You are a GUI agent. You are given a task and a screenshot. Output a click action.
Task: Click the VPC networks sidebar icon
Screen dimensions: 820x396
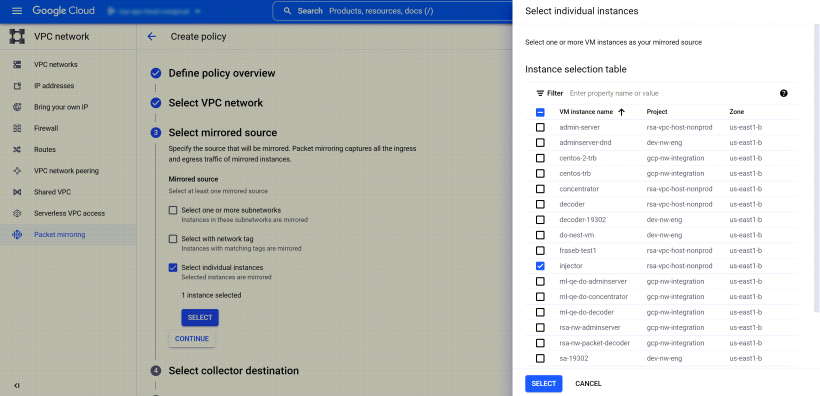point(17,64)
